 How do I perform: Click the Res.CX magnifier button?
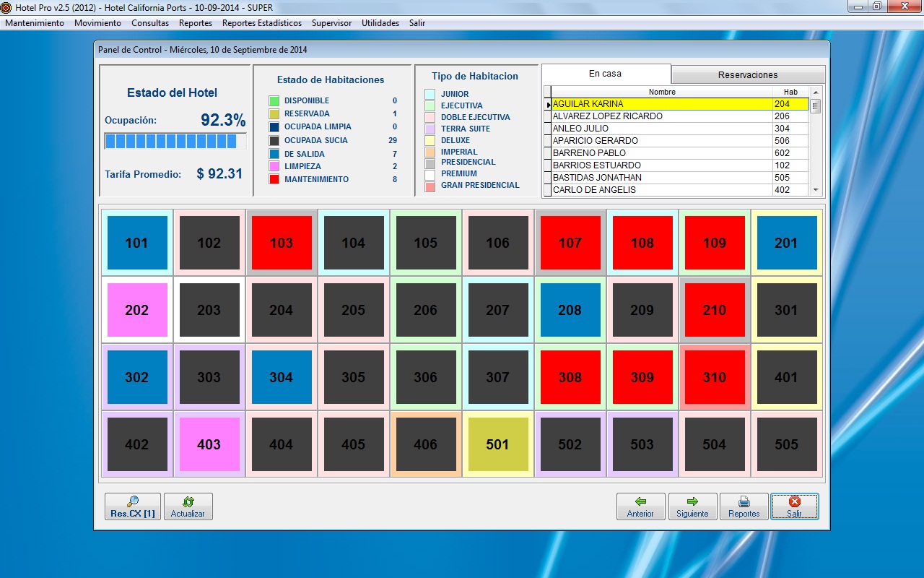click(x=133, y=506)
